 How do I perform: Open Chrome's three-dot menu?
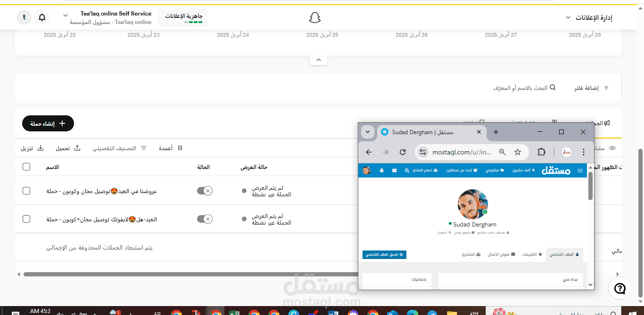click(x=584, y=152)
